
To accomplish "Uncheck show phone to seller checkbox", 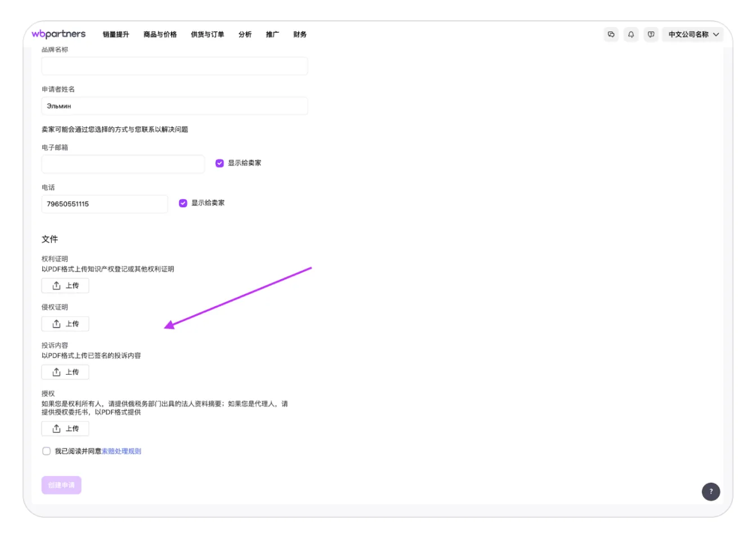I will [183, 203].
